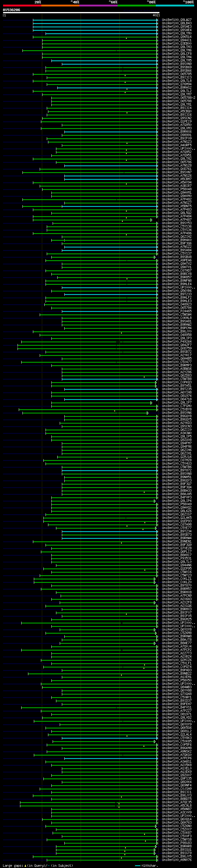This screenshot has height=868, width=197.
Task: Click the orange ~40% identity legend segment
Action: pos(60,6)
